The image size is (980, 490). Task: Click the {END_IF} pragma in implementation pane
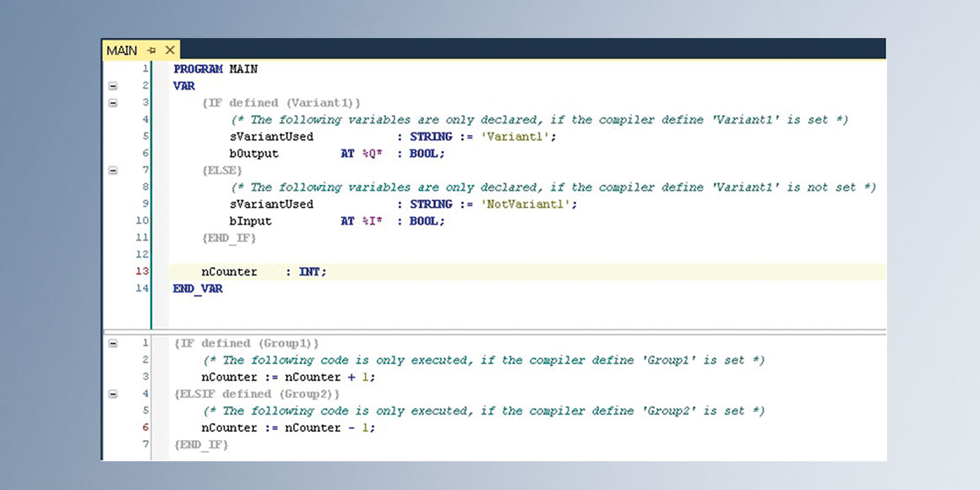pos(201,444)
